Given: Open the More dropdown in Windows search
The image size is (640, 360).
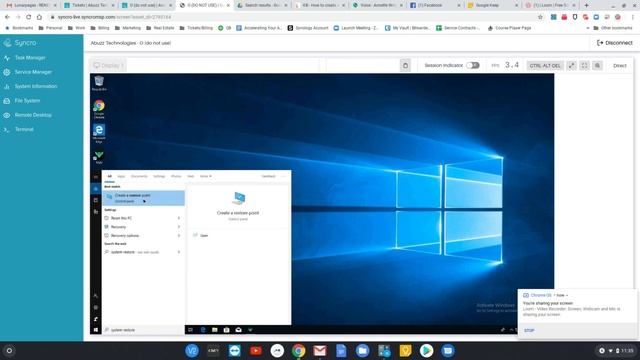Looking at the screenshot, I should coord(206,176).
